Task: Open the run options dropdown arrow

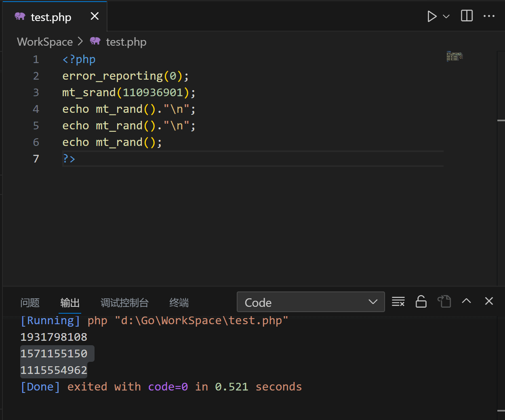Action: tap(446, 17)
